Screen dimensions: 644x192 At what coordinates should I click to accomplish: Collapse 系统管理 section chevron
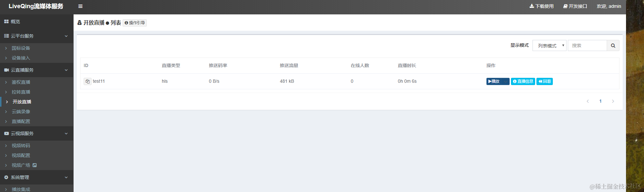(x=66, y=177)
